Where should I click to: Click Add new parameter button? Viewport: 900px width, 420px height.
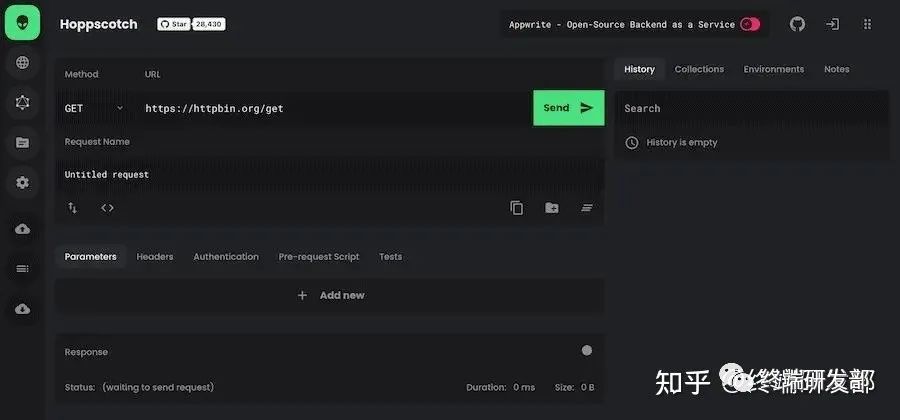click(x=329, y=295)
